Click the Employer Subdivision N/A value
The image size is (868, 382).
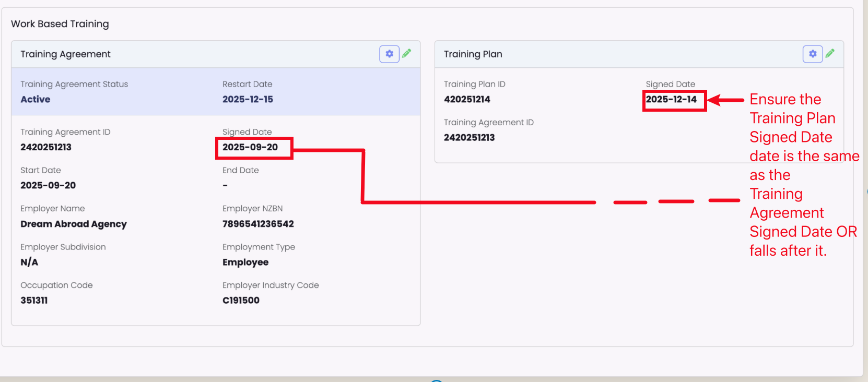click(29, 262)
